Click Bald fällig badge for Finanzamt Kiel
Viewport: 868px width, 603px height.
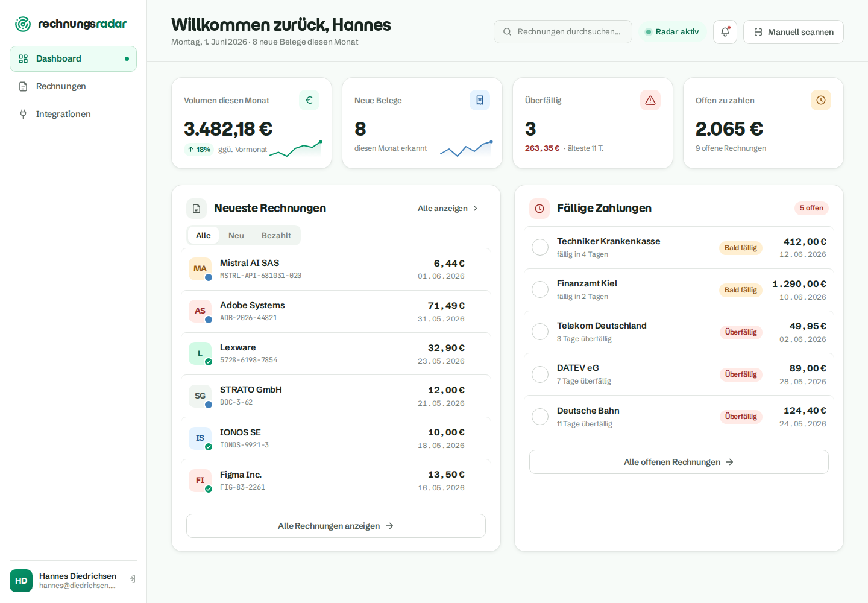pyautogui.click(x=740, y=290)
